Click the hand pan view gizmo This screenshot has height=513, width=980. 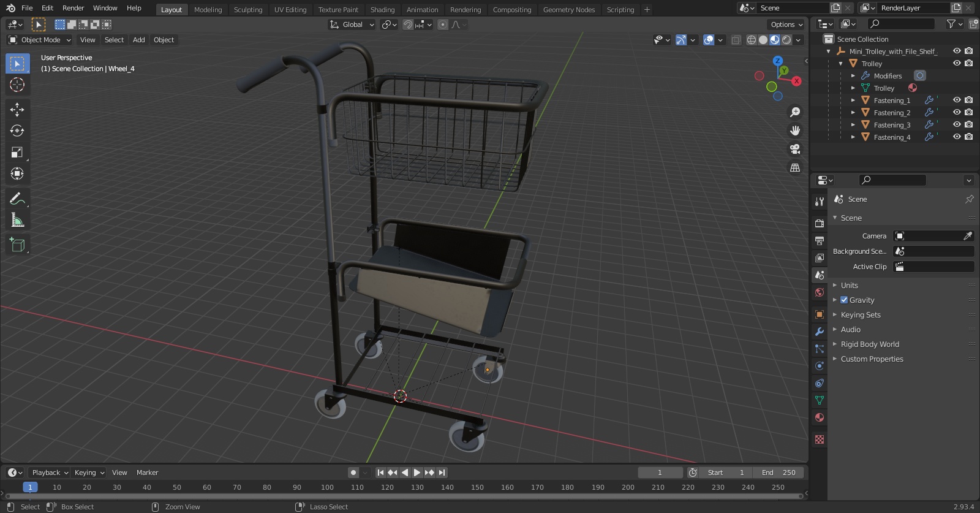[x=795, y=131]
